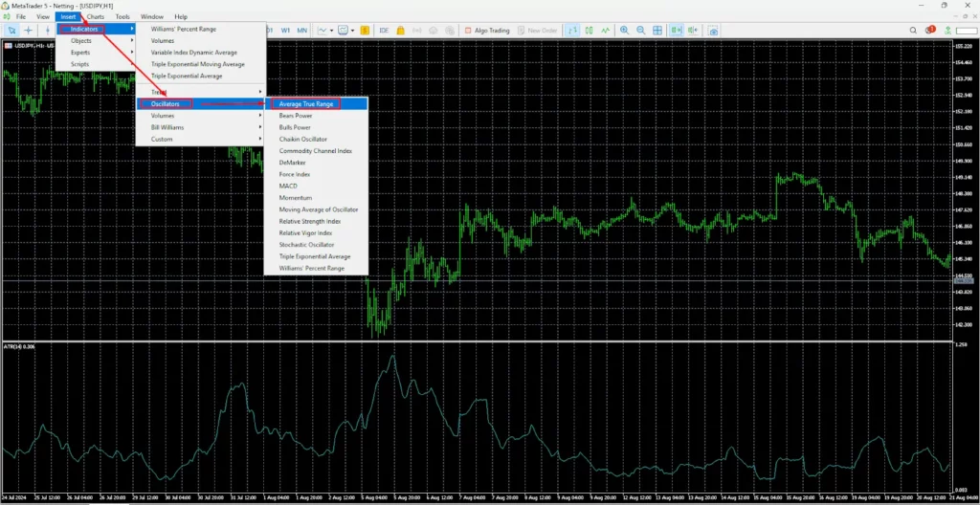Open the Tools menu

pyautogui.click(x=122, y=17)
